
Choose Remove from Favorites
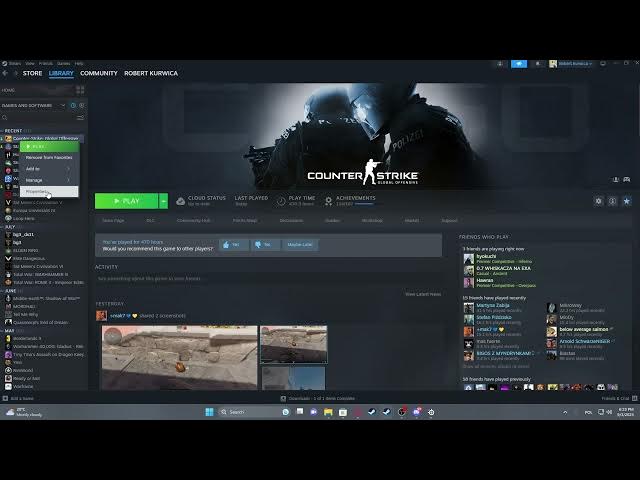tap(49, 158)
